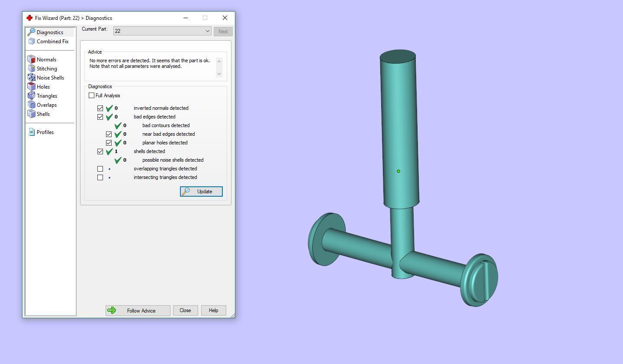
Task: Click the Stitching cube icon
Action: coord(31,69)
